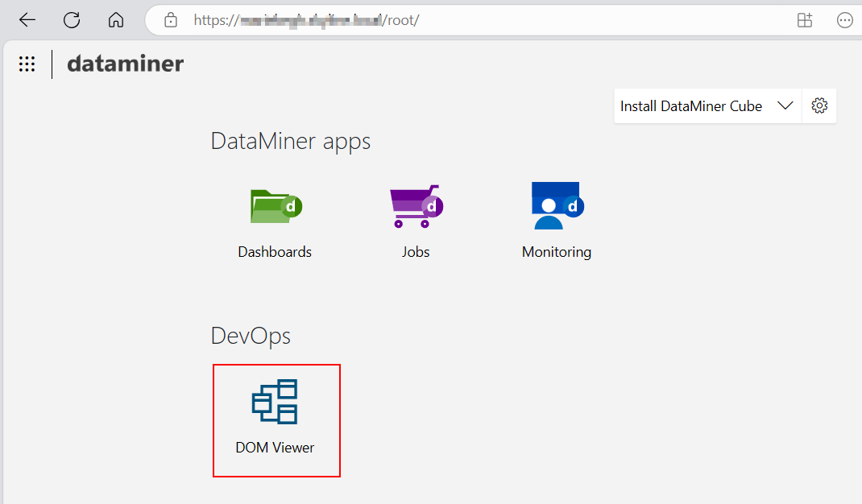Image resolution: width=862 pixels, height=504 pixels.
Task: Click the DataMiner apps heading
Action: pos(291,142)
